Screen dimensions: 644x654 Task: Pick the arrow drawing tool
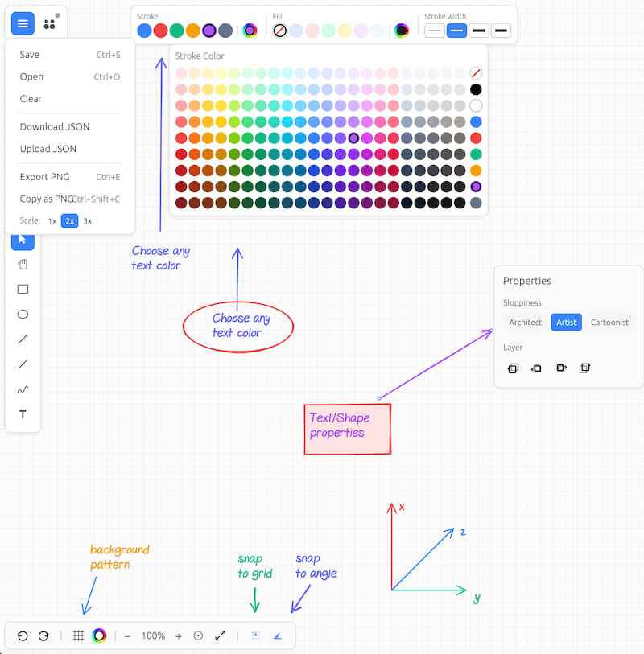coord(23,339)
